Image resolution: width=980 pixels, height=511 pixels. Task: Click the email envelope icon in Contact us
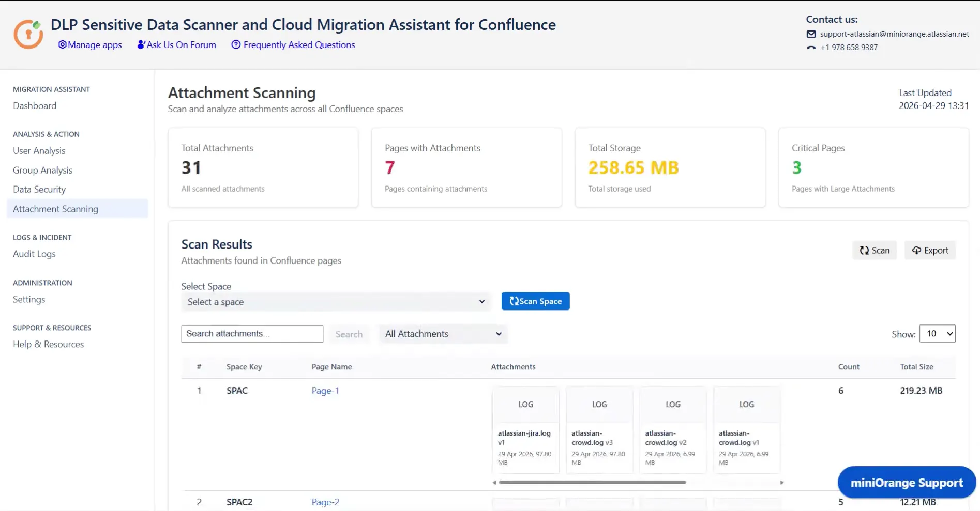point(811,34)
